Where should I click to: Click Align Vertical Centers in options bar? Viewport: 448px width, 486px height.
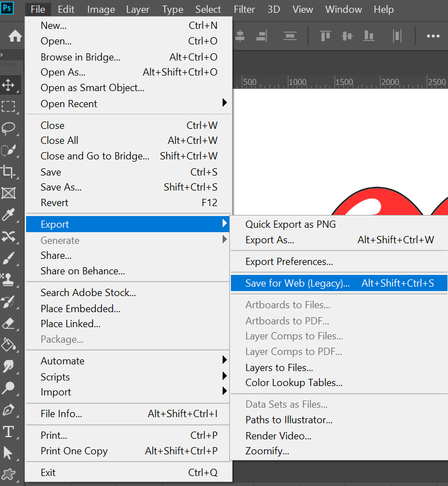point(347,36)
